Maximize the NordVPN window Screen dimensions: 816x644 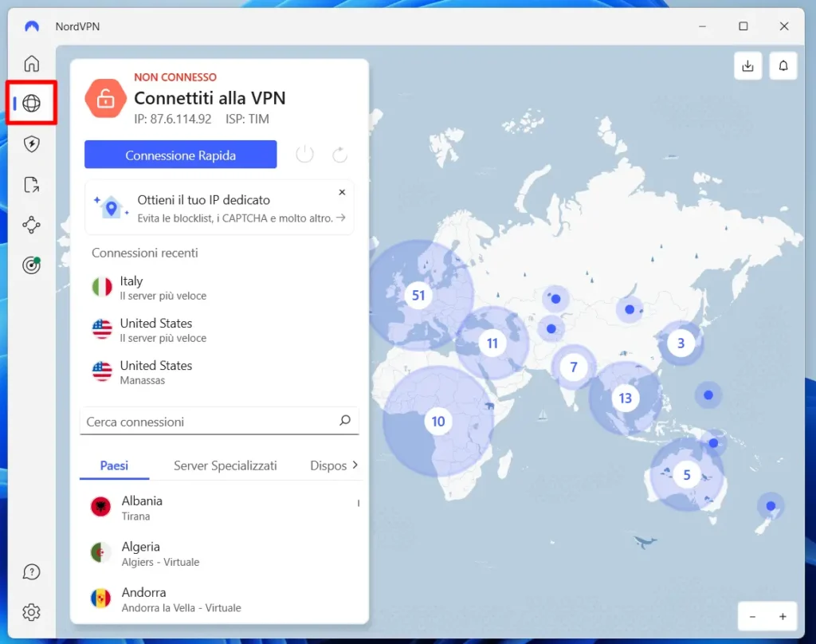pos(743,26)
